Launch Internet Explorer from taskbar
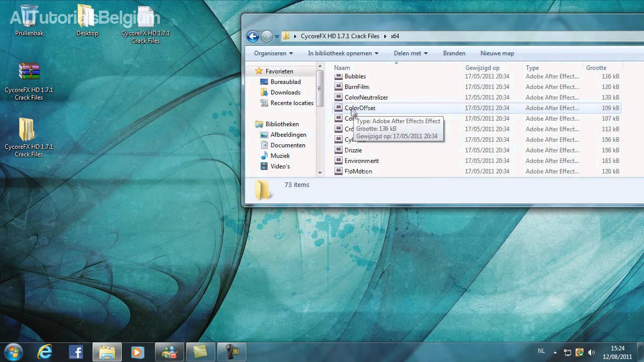644x362 pixels. click(45, 352)
